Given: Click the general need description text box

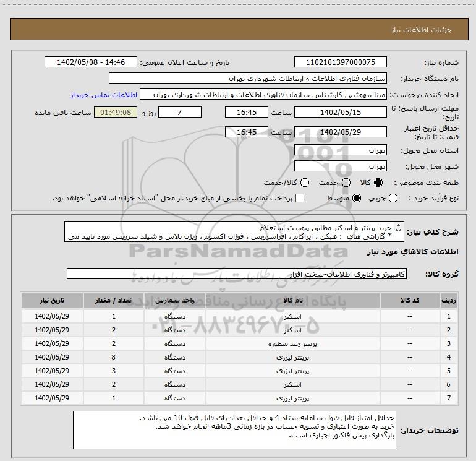Looking at the screenshot, I should (x=234, y=232).
